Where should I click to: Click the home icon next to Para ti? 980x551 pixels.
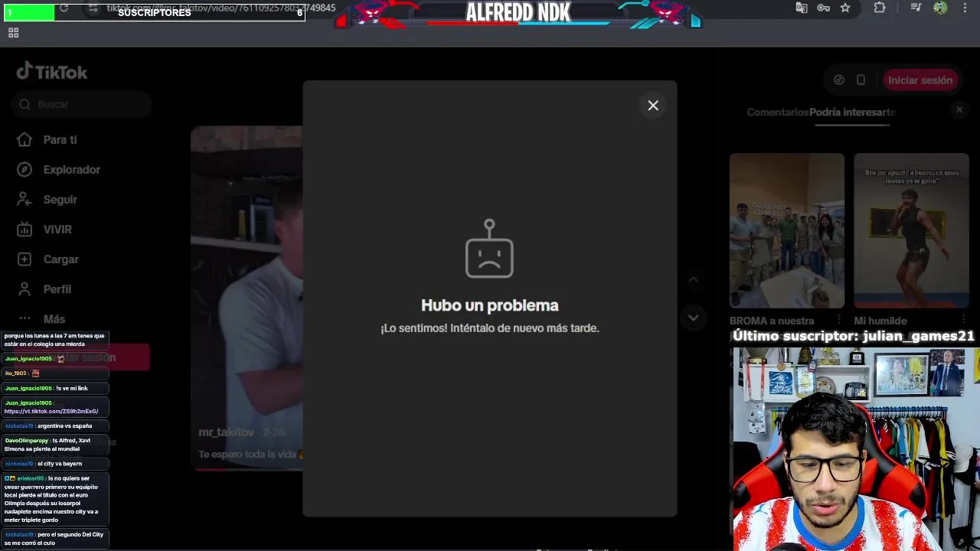click(24, 139)
